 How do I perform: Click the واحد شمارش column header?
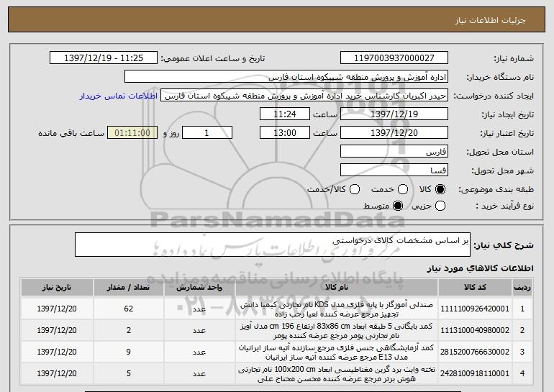(199, 288)
